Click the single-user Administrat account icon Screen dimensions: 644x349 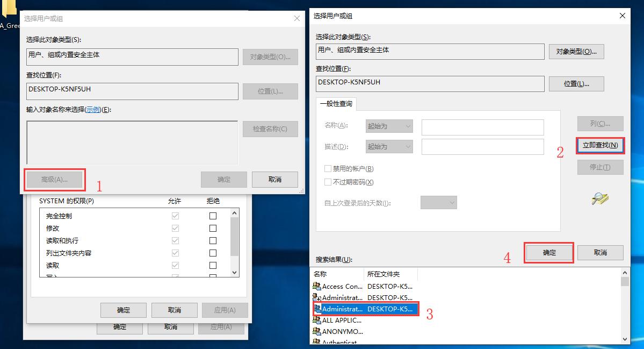317,297
